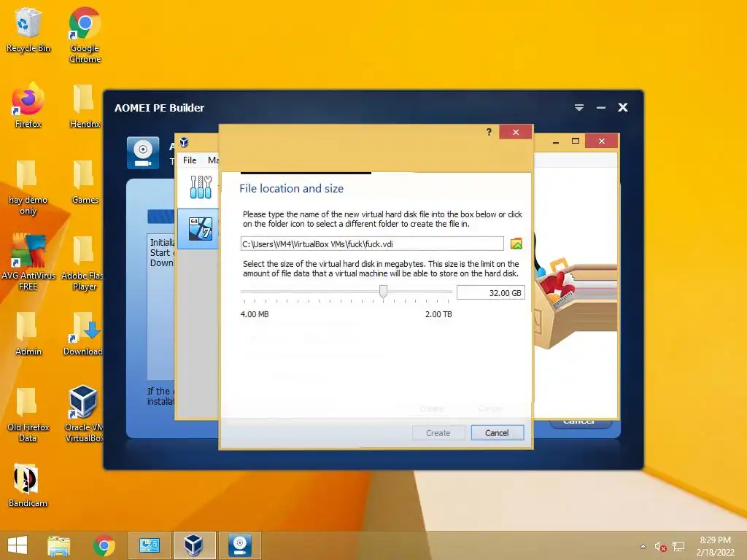The image size is (747, 560).
Task: Select the Oracle VM VirtualBox desktop shortcut
Action: (83, 414)
